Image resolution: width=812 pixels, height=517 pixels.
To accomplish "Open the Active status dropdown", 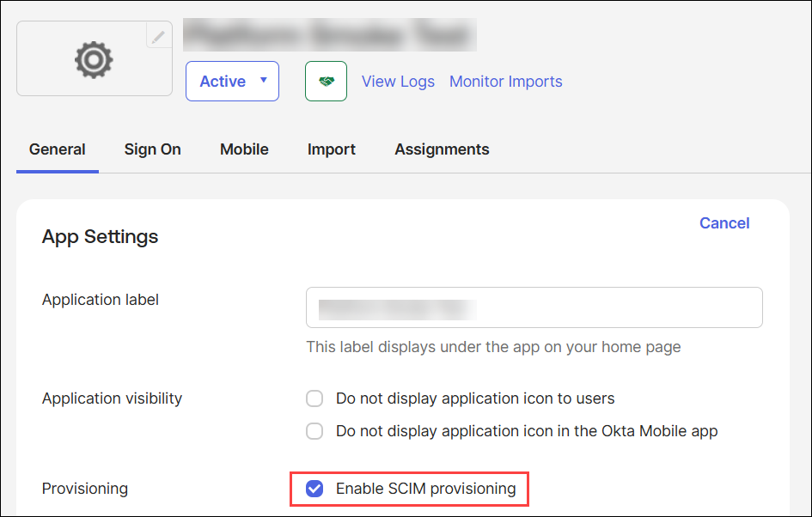I will click(x=232, y=82).
